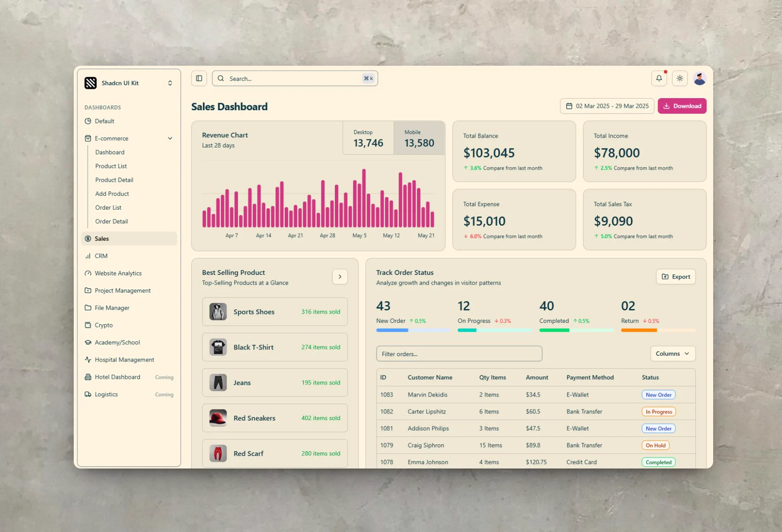Viewport: 782px width, 532px height.
Task: Click the Sports Shoes product thumbnail
Action: coord(218,312)
